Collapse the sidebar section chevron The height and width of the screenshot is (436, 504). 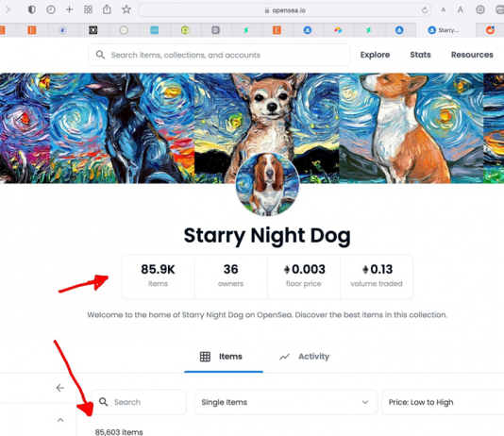point(60,420)
